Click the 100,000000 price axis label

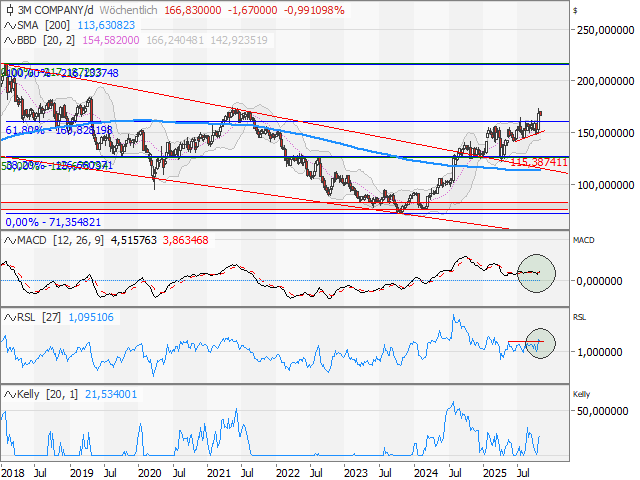click(x=605, y=185)
